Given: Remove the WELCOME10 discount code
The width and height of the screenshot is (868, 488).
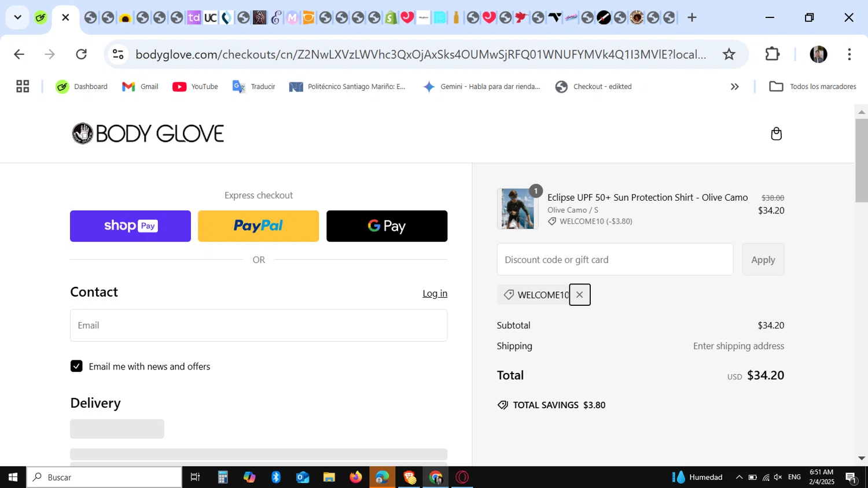Looking at the screenshot, I should tap(579, 295).
